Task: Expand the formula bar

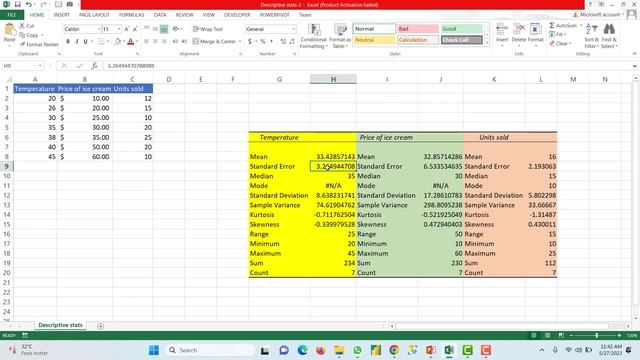Action: tap(635, 66)
